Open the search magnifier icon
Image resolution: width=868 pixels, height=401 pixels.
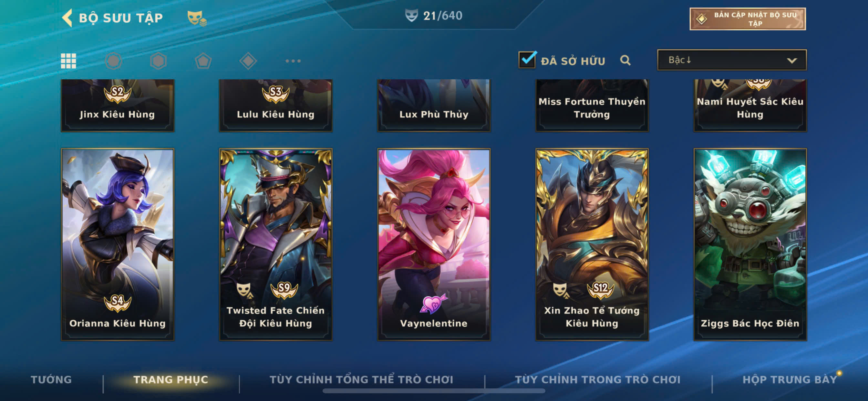[625, 60]
